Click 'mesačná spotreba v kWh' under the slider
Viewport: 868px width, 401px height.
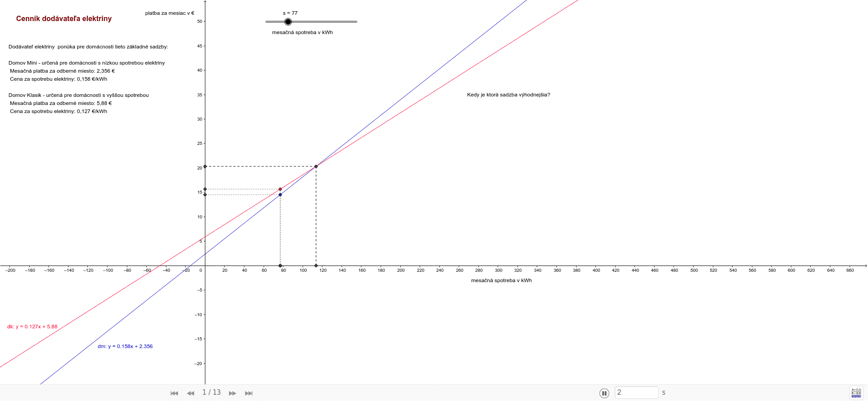tap(302, 32)
